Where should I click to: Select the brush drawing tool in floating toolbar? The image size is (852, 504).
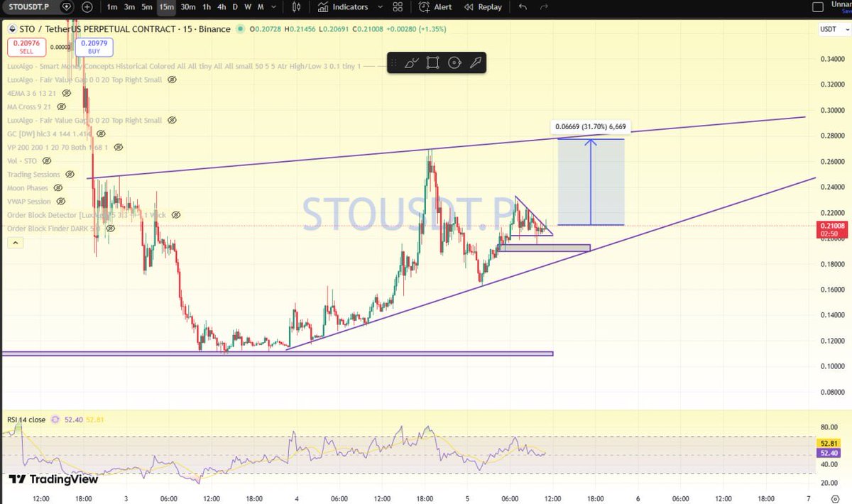411,62
